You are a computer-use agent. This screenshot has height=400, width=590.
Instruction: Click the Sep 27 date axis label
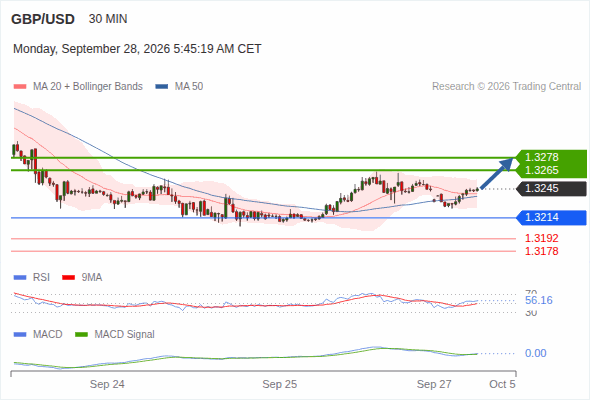click(x=434, y=385)
